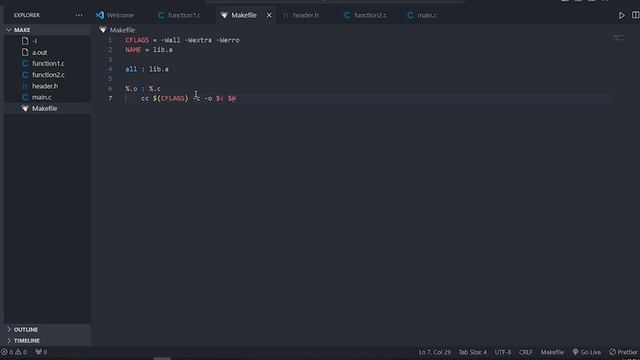Expand the OUTLINE section
The image size is (640, 360).
pyautogui.click(x=47, y=329)
